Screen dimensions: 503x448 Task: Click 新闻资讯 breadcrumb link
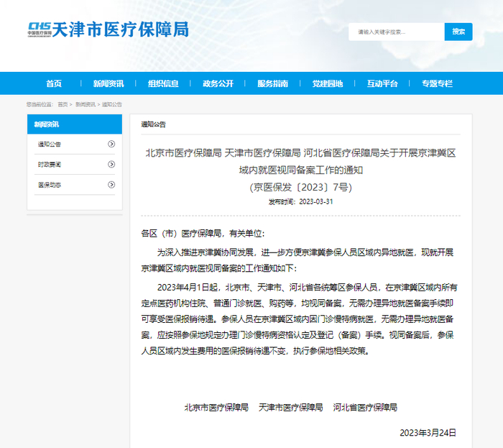click(86, 104)
